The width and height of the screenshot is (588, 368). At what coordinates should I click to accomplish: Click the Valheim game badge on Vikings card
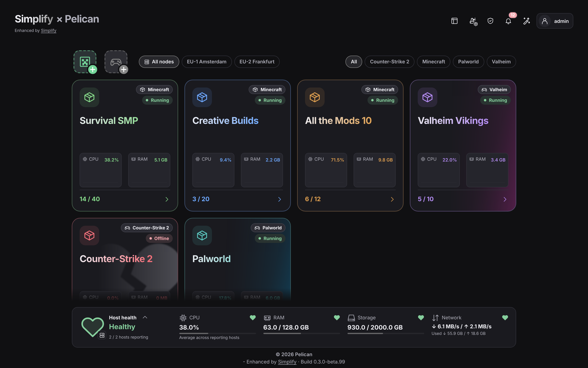494,90
